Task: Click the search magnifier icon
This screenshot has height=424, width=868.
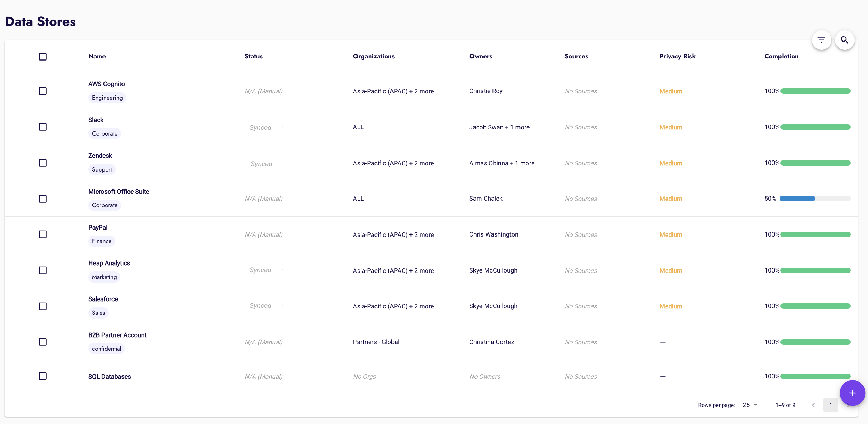Action: pos(844,40)
